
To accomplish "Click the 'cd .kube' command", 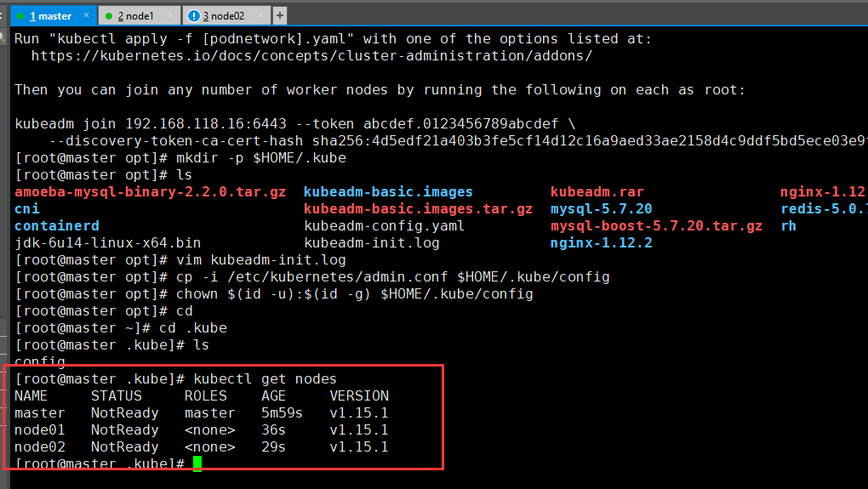I will tap(192, 328).
